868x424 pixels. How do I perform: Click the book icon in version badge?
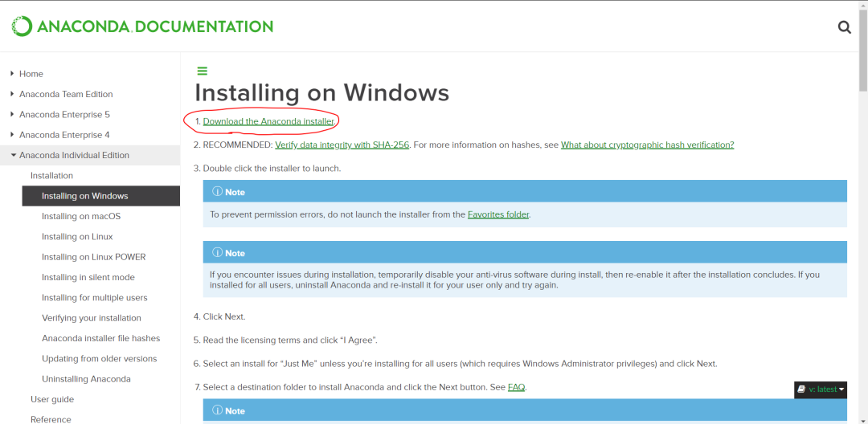coord(801,389)
